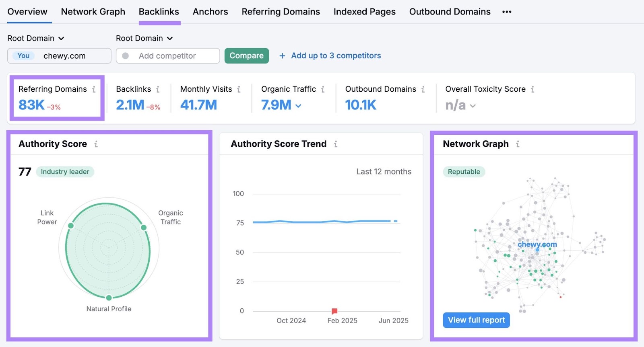Open the three-dots more tabs menu
Screen dimensions: 644x347
pyautogui.click(x=507, y=12)
